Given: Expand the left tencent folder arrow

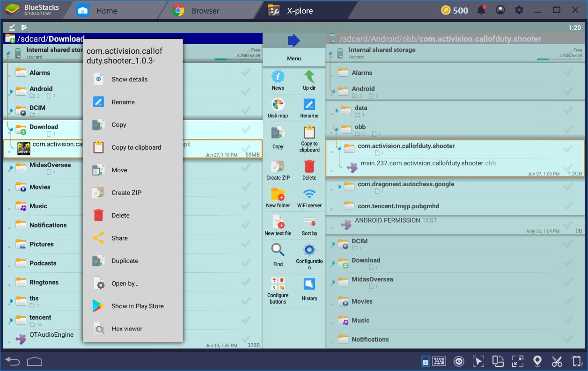Looking at the screenshot, I should click(x=11, y=320).
